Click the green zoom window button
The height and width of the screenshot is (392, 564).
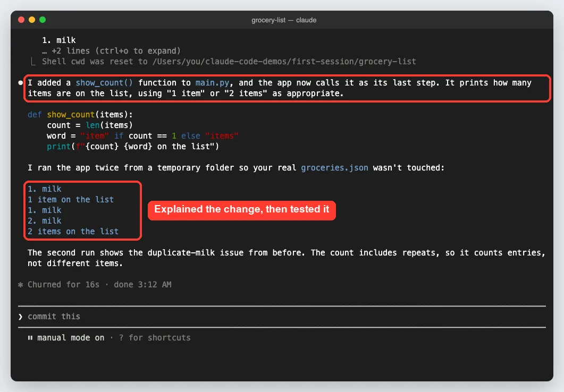[43, 20]
